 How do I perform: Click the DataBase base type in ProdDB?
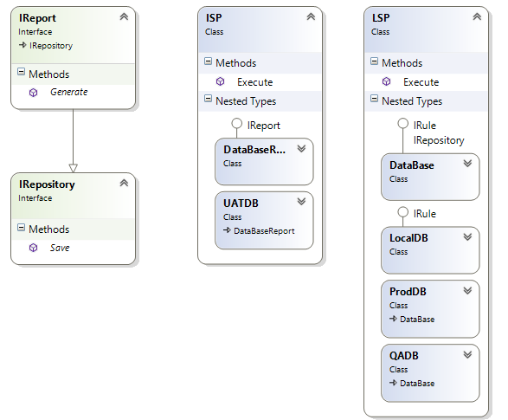point(417,320)
